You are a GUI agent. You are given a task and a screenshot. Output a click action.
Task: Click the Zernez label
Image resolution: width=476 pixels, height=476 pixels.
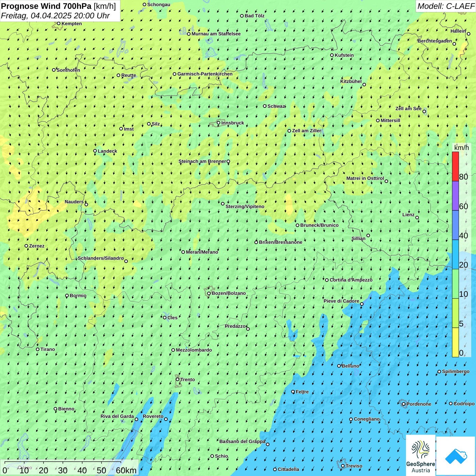point(37,246)
